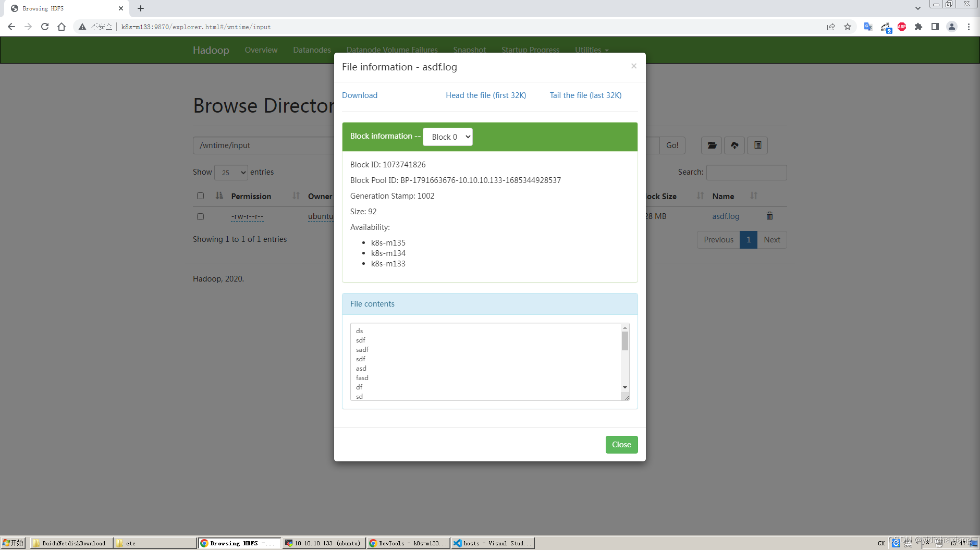Screen dimensions: 980x550
Task: Click the Go! button
Action: coord(672,145)
